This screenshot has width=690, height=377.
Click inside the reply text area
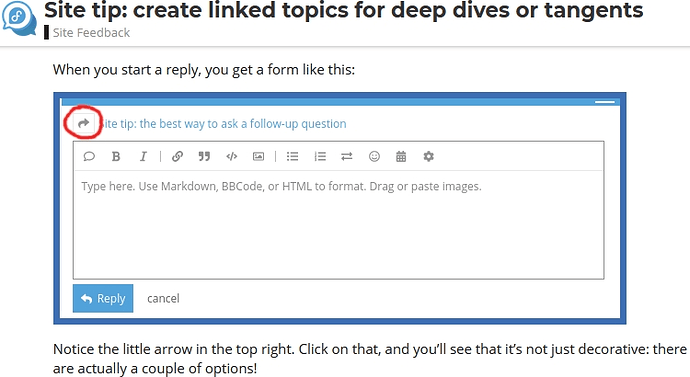pos(338,224)
